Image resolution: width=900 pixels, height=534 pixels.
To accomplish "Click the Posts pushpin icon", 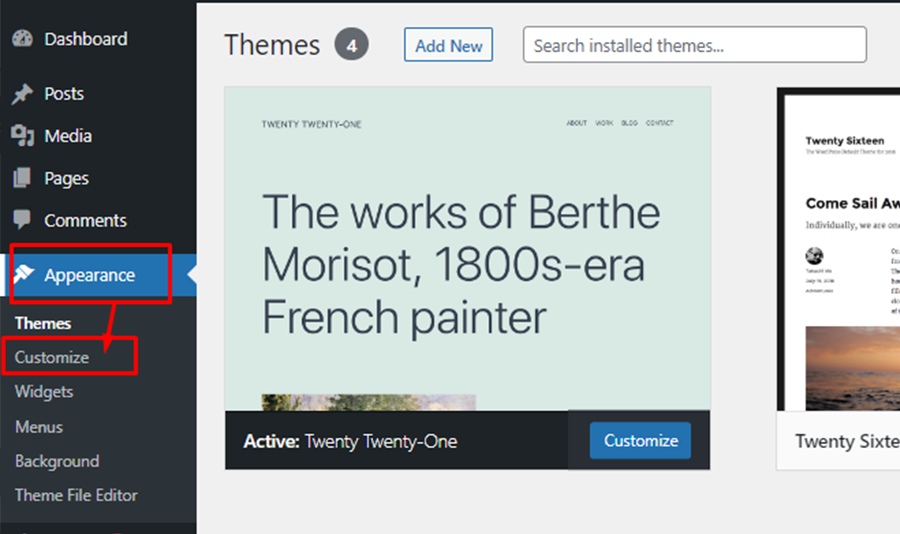I will pyautogui.click(x=22, y=94).
